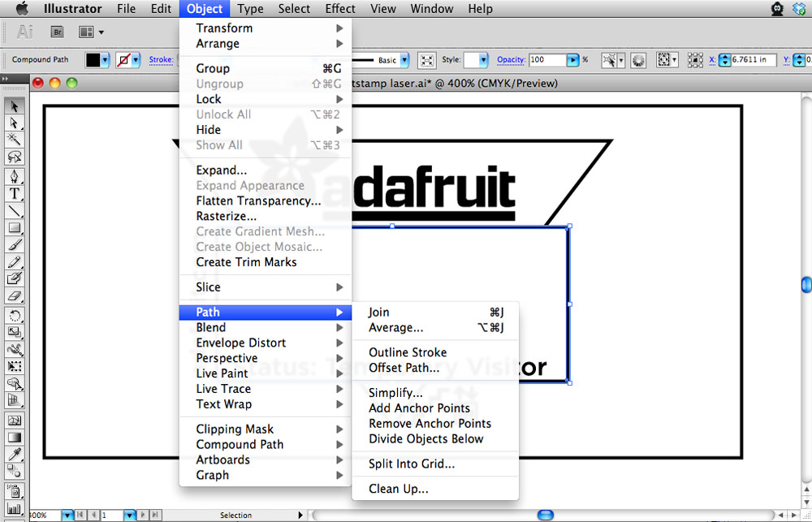Screen dimensions: 812x522
Task: Pick the Perspective Grid tool
Action: coord(15,400)
